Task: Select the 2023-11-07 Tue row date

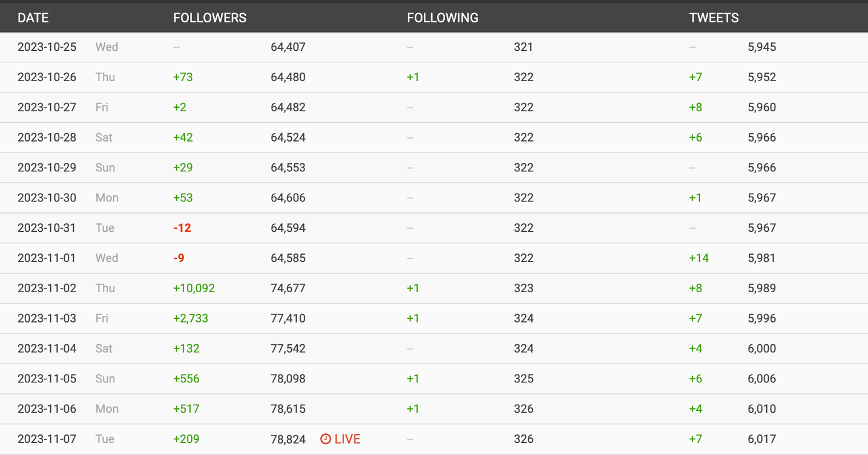Action: click(x=47, y=439)
